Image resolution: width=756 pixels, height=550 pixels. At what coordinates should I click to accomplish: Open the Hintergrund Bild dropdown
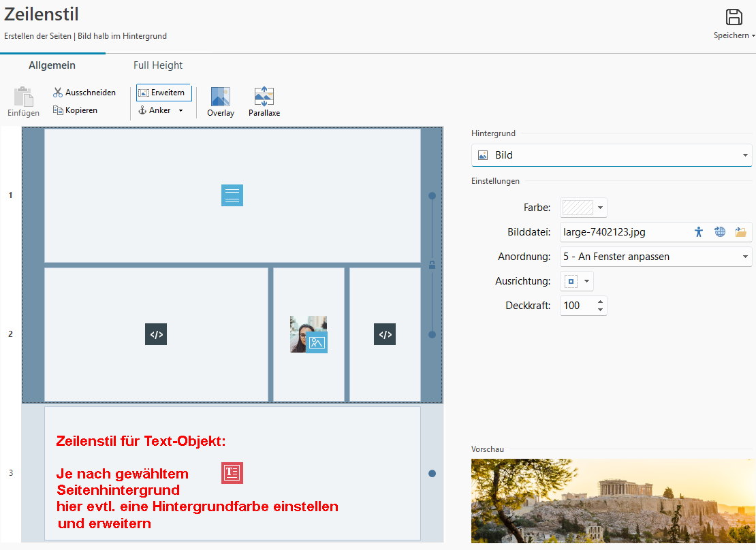click(611, 155)
